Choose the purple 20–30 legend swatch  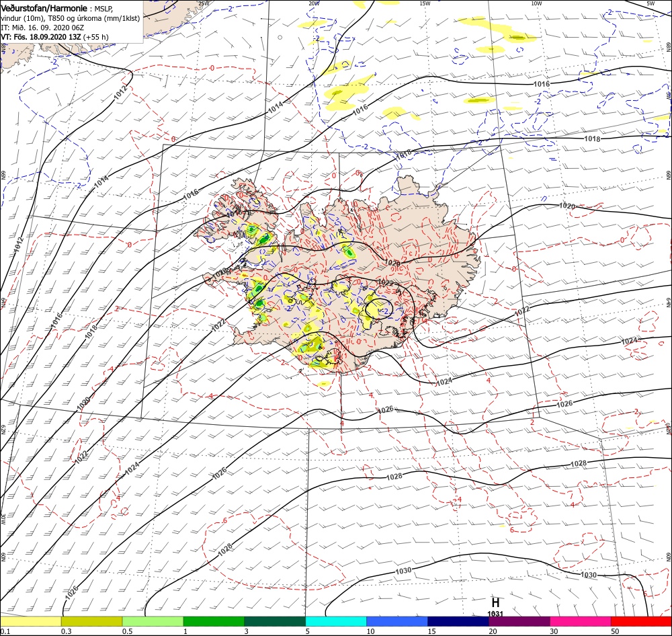519,622
